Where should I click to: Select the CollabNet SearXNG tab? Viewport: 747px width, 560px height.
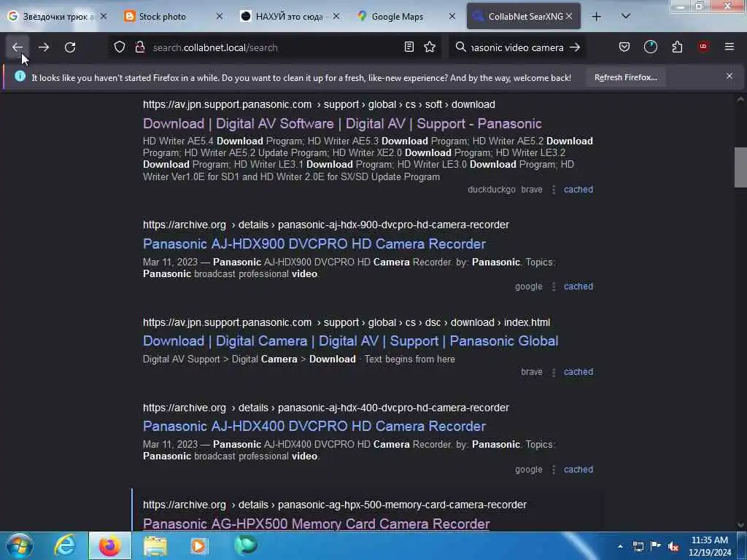click(x=523, y=17)
